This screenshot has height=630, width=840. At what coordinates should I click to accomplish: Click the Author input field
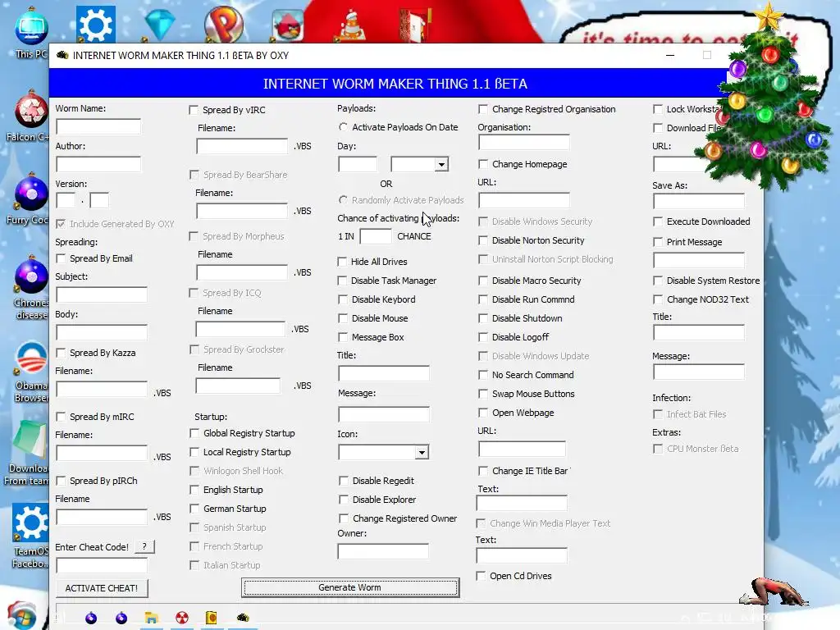click(98, 164)
